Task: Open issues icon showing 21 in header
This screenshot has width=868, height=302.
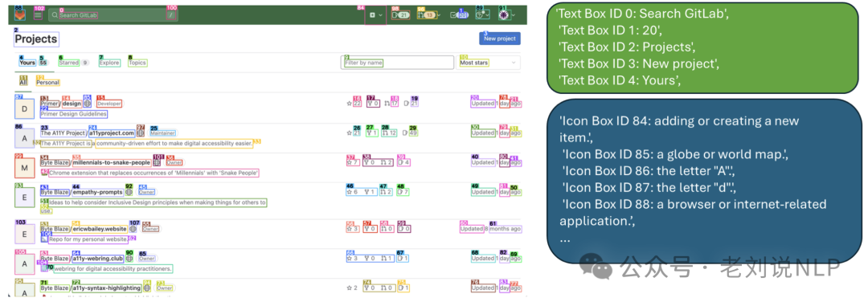Action: click(401, 15)
